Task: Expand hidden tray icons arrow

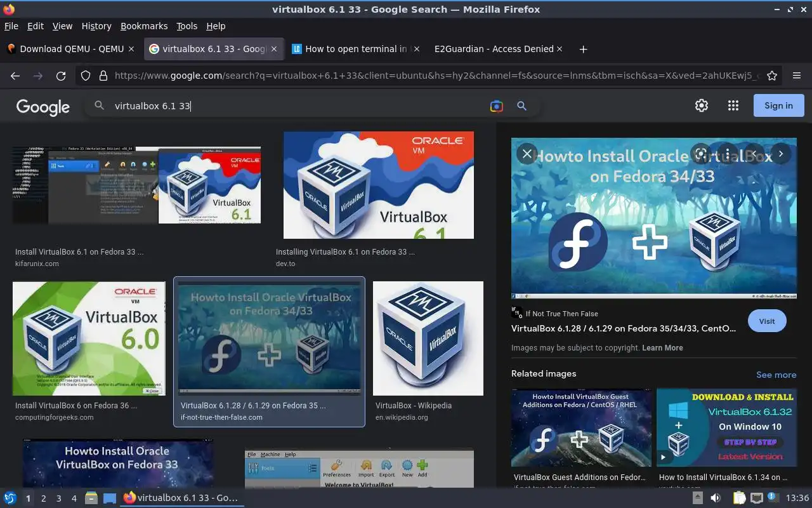Action: coord(697,498)
